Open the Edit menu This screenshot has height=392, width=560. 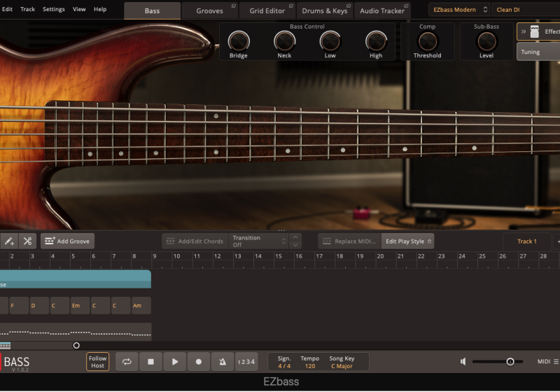[7, 9]
